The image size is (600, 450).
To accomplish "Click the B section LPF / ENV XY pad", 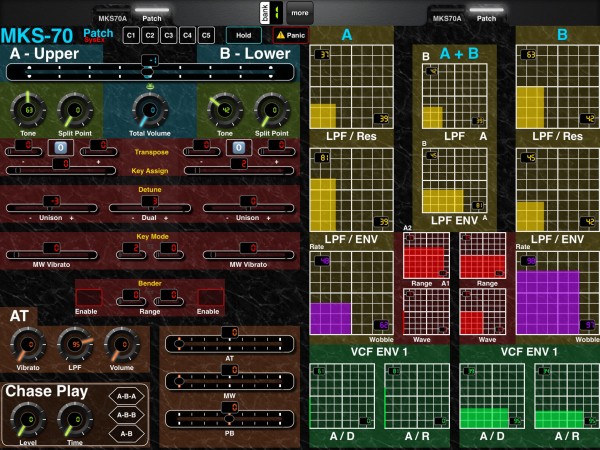I will tap(558, 190).
